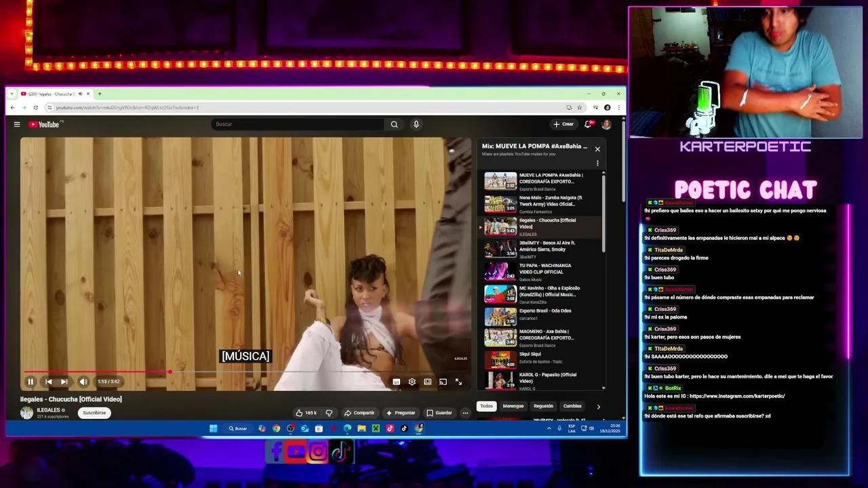The height and width of the screenshot is (488, 868).
Task: Click the magnifier search button
Action: click(x=394, y=124)
